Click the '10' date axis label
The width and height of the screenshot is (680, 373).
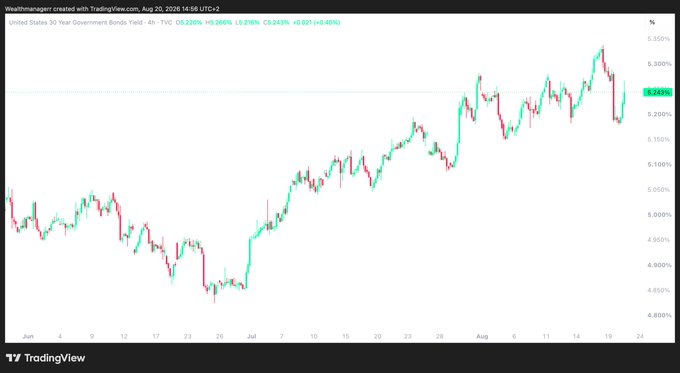(x=314, y=336)
